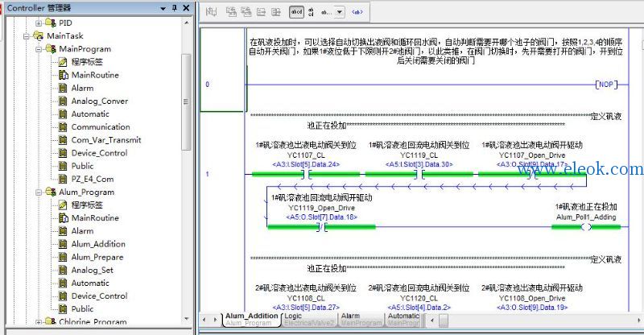Image resolution: width=644 pixels, height=335 pixels.
Task: Collapse the MainProgram tree node
Action: pos(39,49)
